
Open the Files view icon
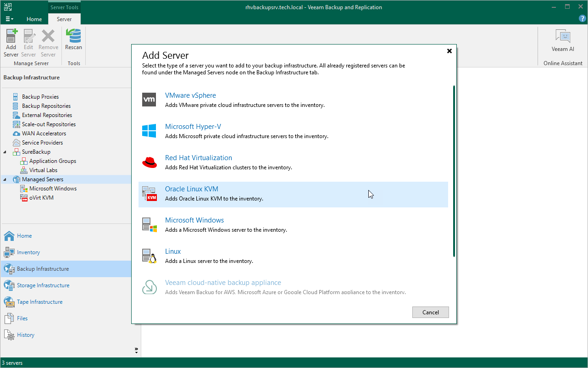[9, 318]
